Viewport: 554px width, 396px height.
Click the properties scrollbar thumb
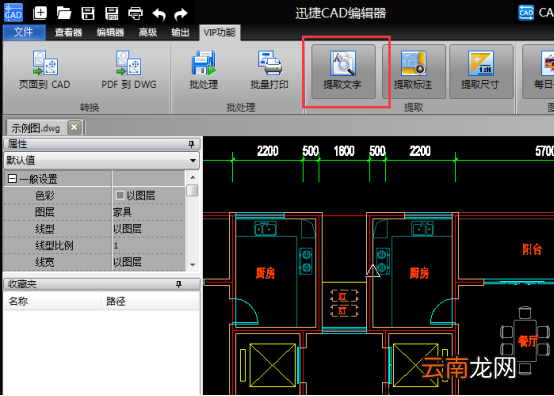click(x=192, y=190)
